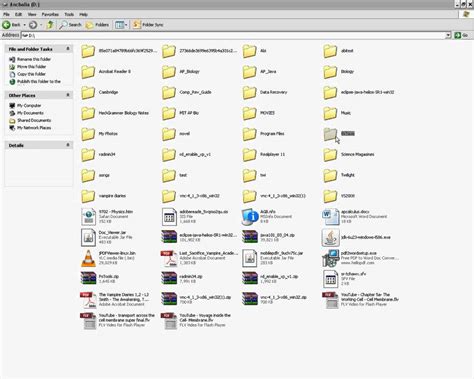Select the PsTools.zip archive icon

pyautogui.click(x=88, y=278)
